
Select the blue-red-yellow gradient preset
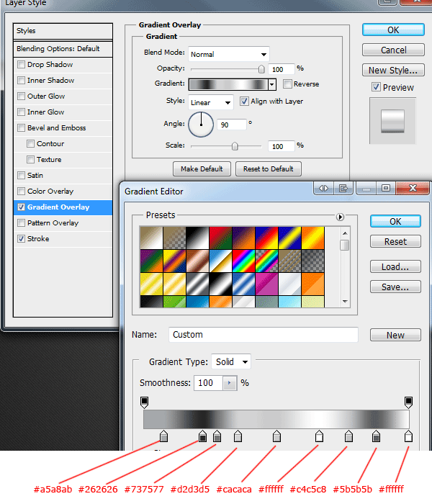(267, 238)
